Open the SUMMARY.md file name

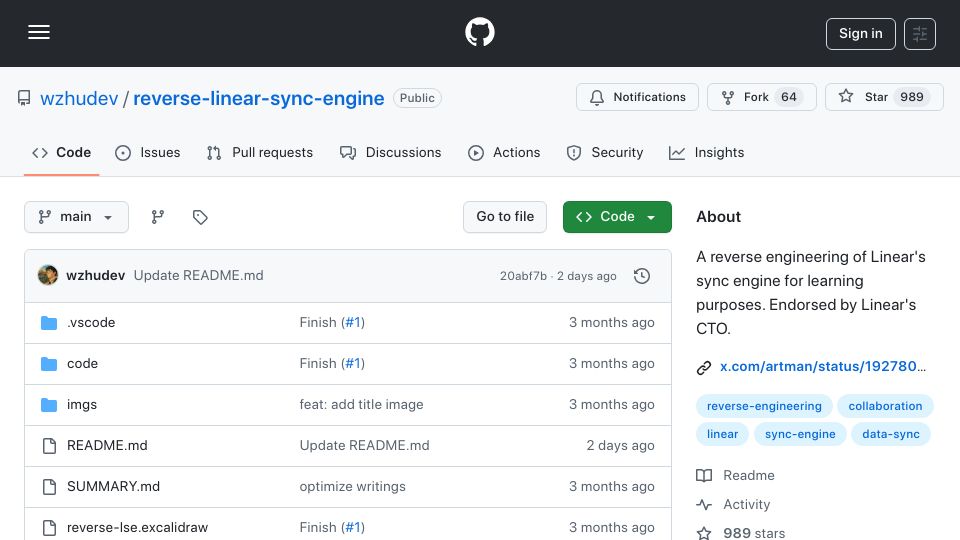coord(113,487)
